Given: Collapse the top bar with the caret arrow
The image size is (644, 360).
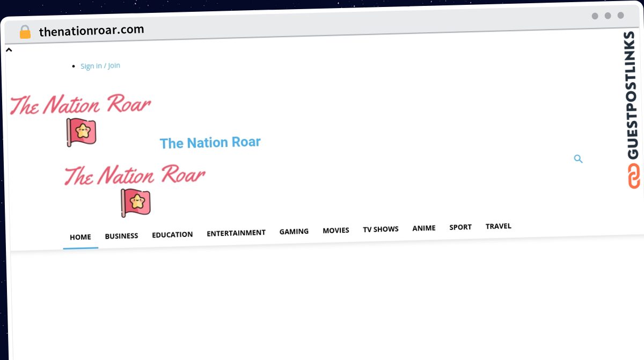Looking at the screenshot, I should (9, 50).
